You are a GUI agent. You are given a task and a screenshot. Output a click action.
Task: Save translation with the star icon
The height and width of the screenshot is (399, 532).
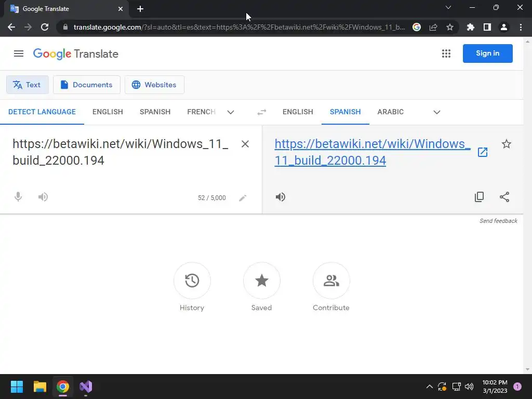pos(506,144)
